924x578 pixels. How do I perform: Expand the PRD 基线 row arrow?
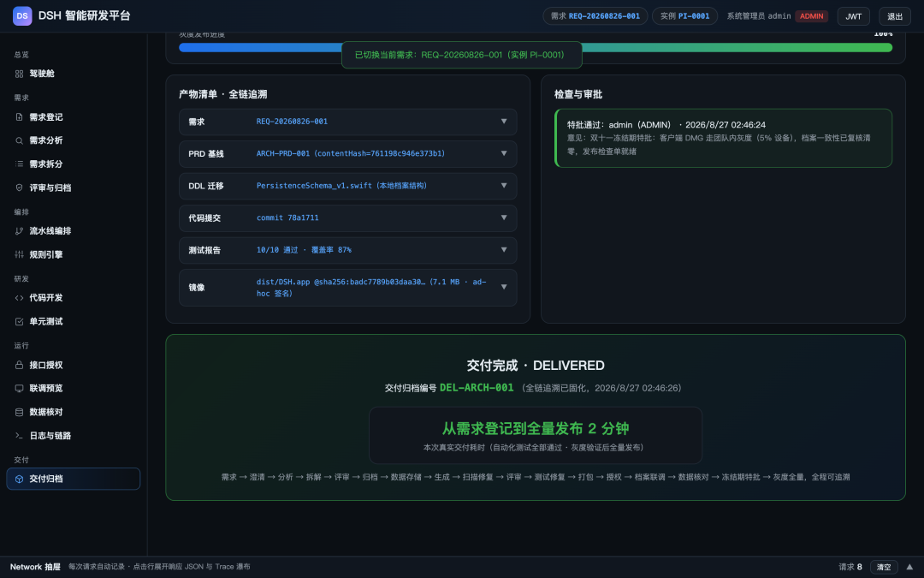(504, 153)
